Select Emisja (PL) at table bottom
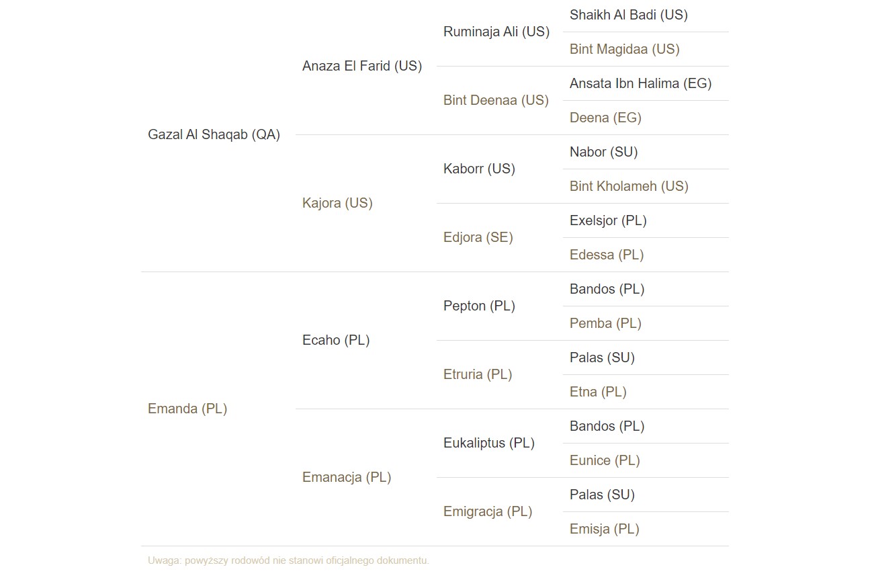872x588 pixels. 604,529
